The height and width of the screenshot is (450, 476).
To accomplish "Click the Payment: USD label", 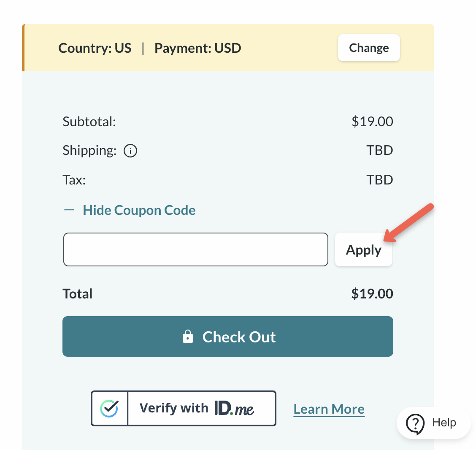I will (x=197, y=48).
